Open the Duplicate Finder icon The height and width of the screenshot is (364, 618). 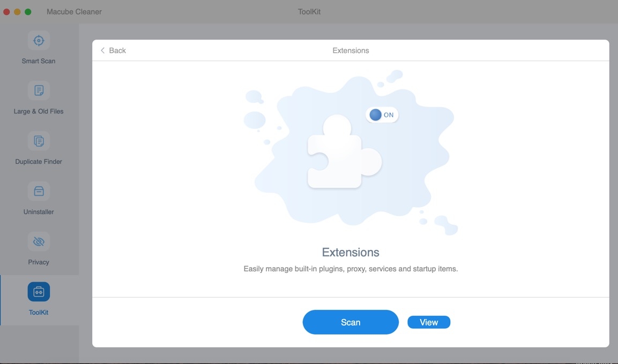click(x=39, y=141)
